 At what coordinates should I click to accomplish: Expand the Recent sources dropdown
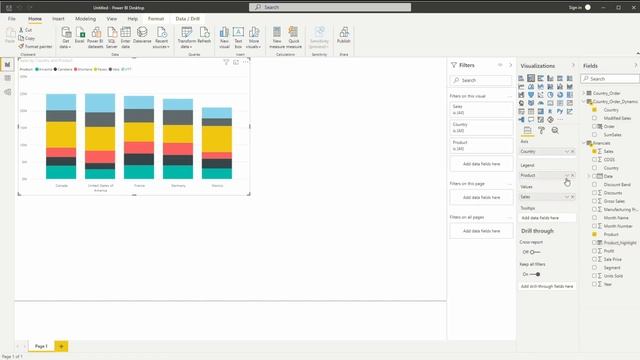(161, 38)
